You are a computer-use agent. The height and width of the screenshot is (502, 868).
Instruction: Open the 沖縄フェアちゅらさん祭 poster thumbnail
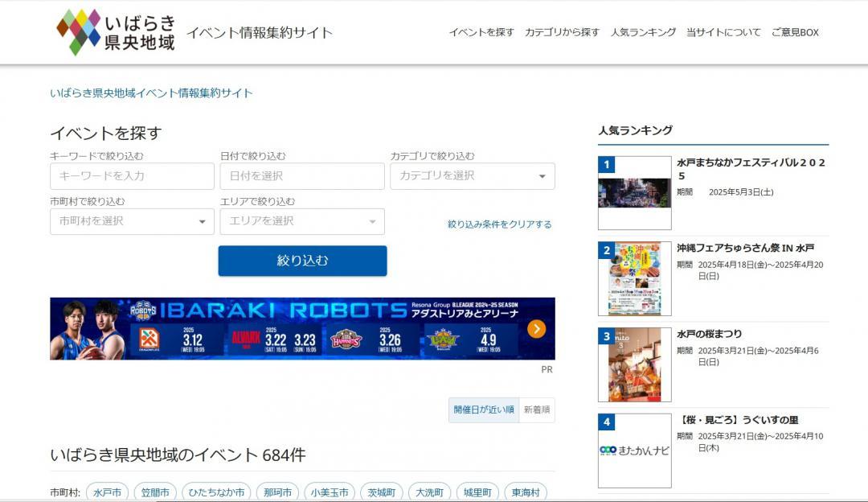634,278
